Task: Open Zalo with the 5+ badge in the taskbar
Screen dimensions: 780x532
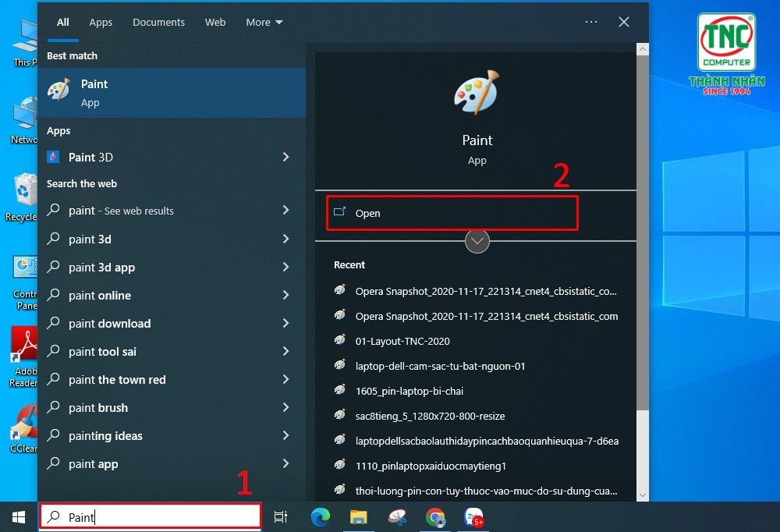Action: pyautogui.click(x=473, y=517)
